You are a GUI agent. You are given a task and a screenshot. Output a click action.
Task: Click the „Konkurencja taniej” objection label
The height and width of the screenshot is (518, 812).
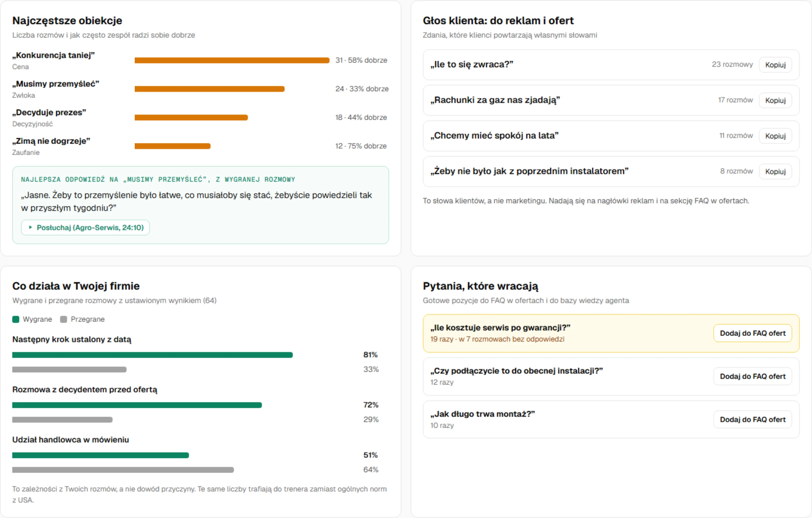pyautogui.click(x=54, y=55)
